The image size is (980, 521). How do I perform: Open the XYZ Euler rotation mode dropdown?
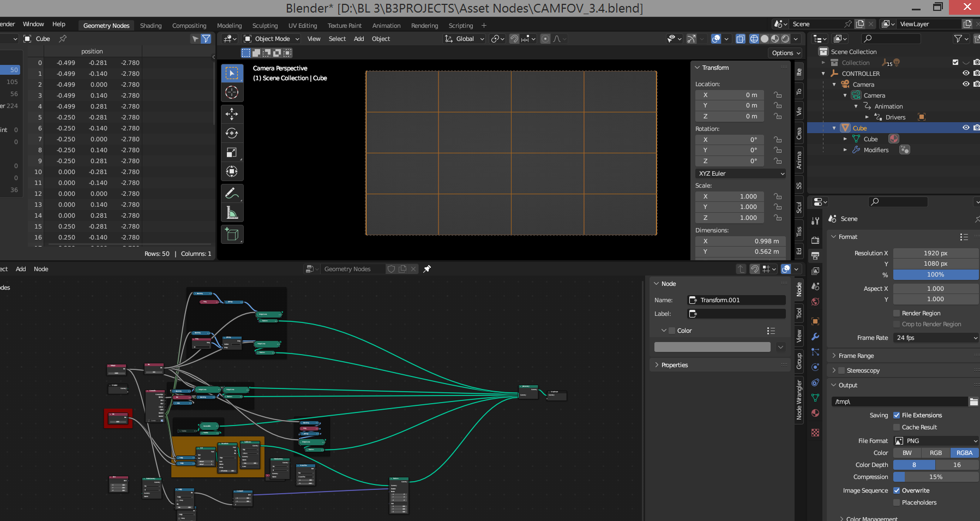pos(741,173)
